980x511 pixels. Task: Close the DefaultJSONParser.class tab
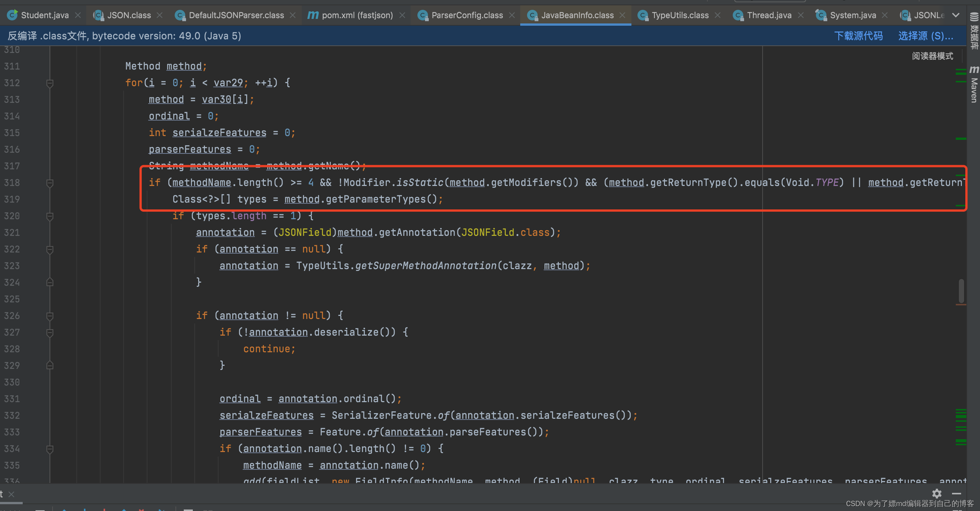coord(293,15)
